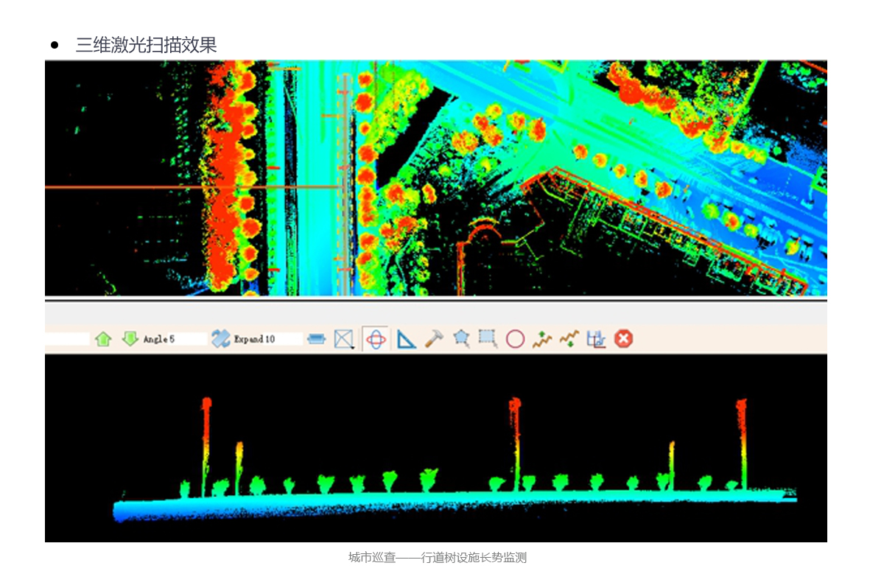
Task: Click the zigzag line with down arrow
Action: click(569, 339)
